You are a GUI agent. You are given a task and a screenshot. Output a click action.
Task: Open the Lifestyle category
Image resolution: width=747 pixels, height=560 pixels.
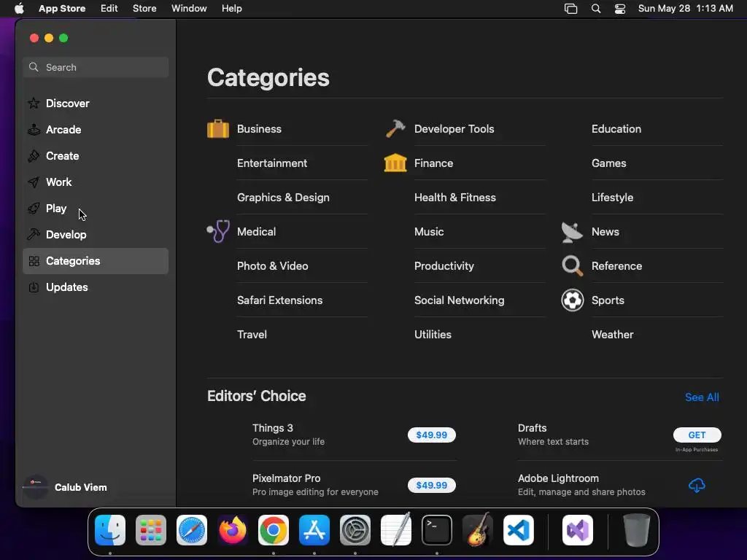click(612, 197)
